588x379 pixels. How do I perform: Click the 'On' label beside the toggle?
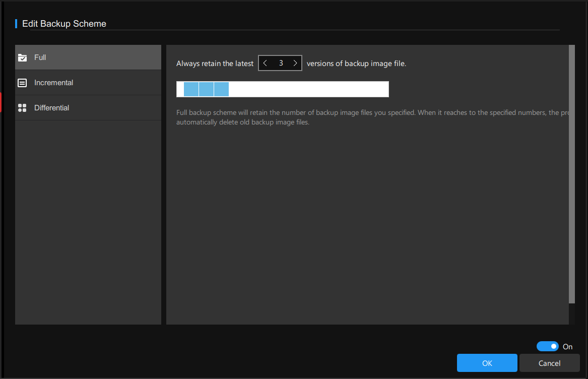pos(567,347)
